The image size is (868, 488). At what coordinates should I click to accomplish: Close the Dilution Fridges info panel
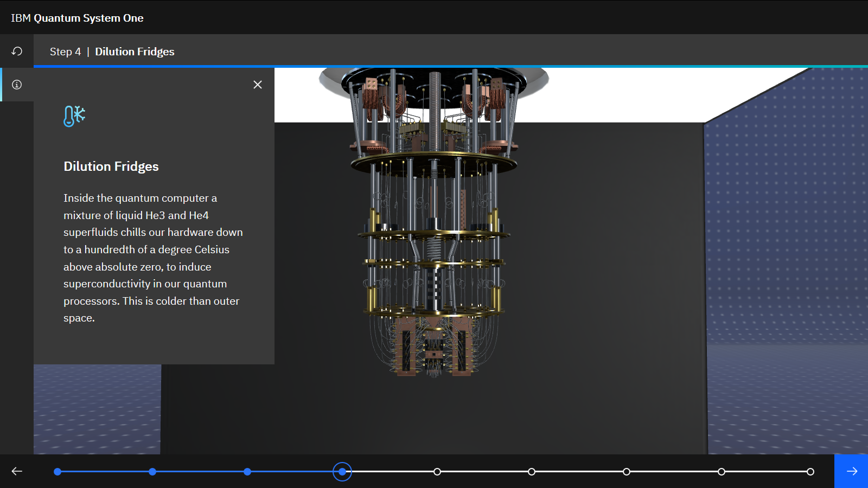[258, 85]
